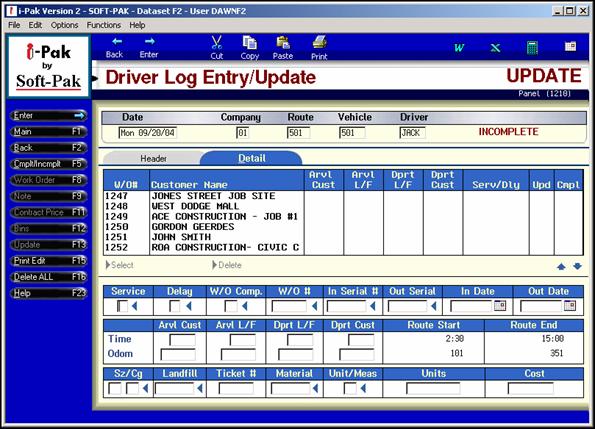Open calendar picker for Out Date
This screenshot has height=429, width=595.
tap(570, 305)
